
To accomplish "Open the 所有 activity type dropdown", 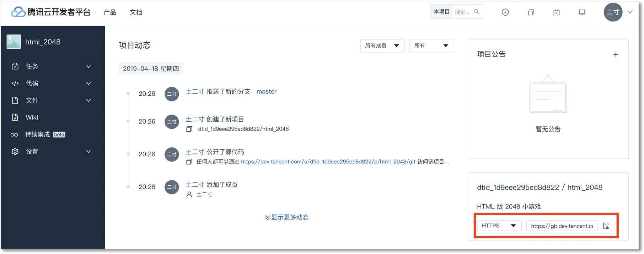I will (x=431, y=46).
